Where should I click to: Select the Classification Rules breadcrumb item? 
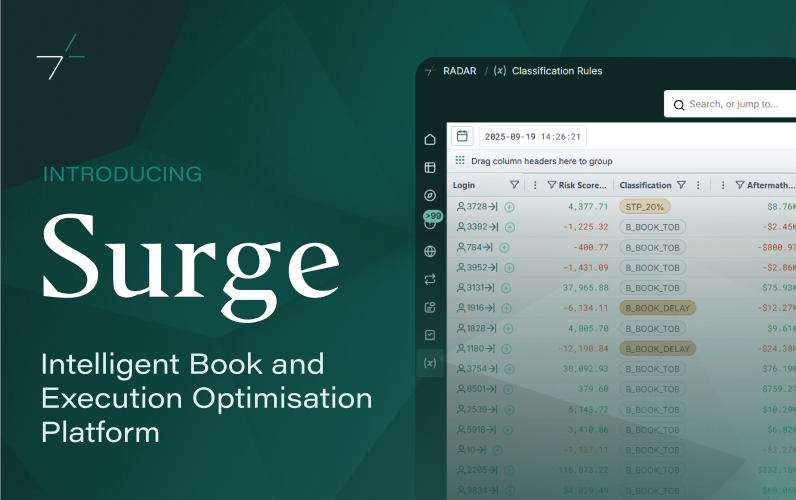556,72
